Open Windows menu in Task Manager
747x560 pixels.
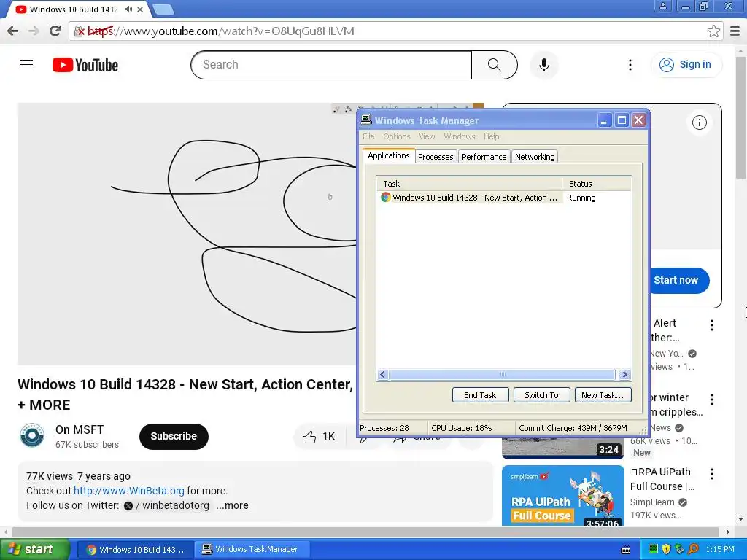pos(460,136)
